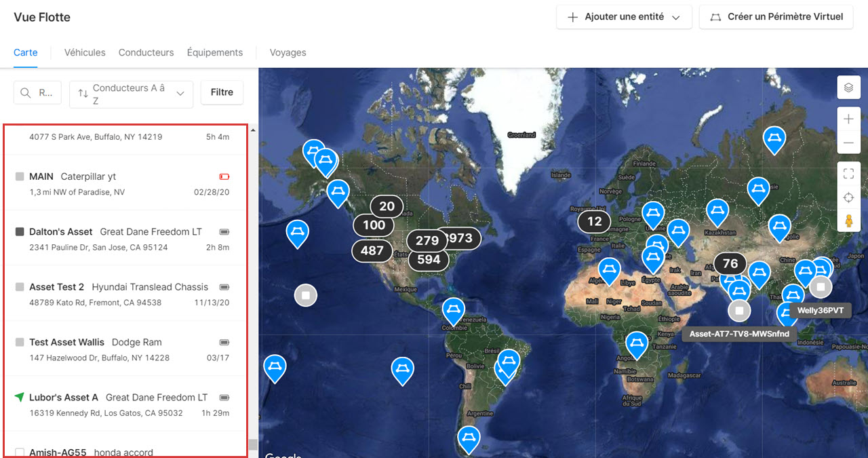Select Asset Test 2 list entry name

click(x=57, y=287)
